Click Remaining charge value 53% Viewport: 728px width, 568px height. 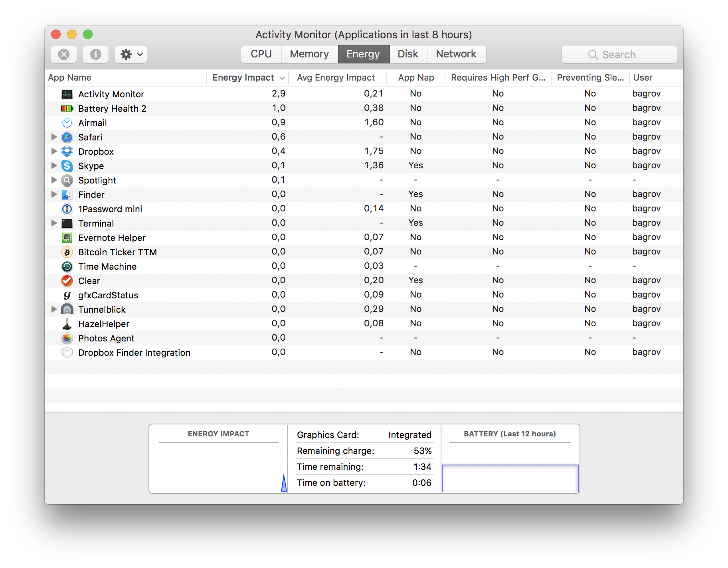423,451
